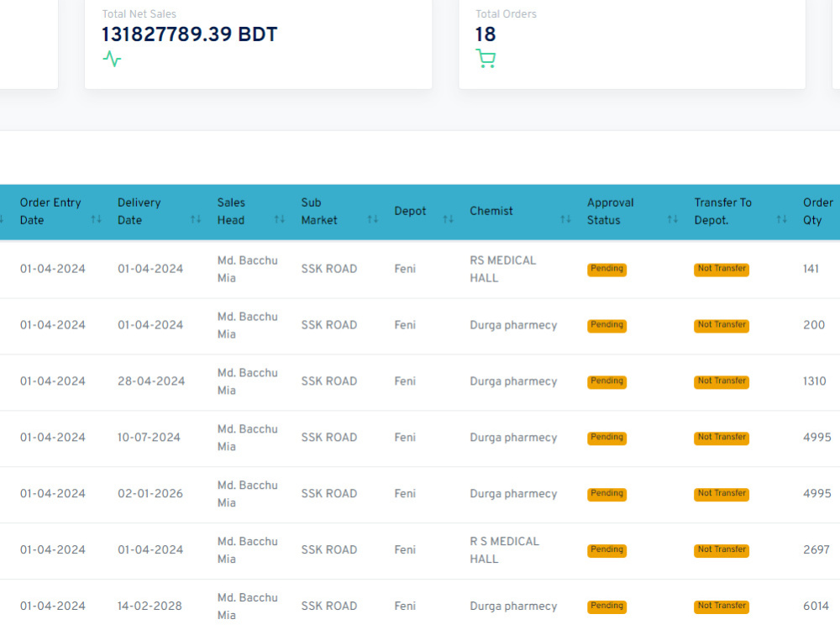The height and width of the screenshot is (630, 840).
Task: Select delivery date 14-02-2028 cell
Action: (150, 606)
